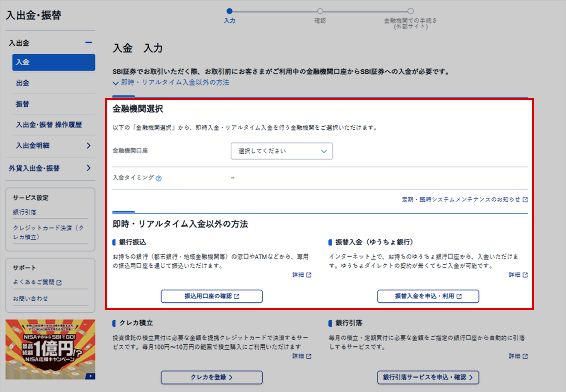Click external icon of 振替入金 詳細
This screenshot has width=566, height=392.
(525, 275)
